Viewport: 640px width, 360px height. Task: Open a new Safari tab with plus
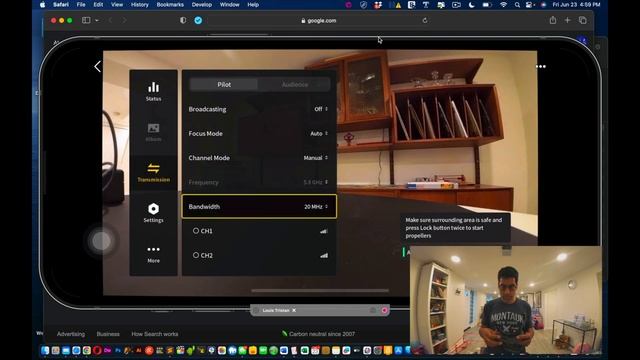coord(567,20)
